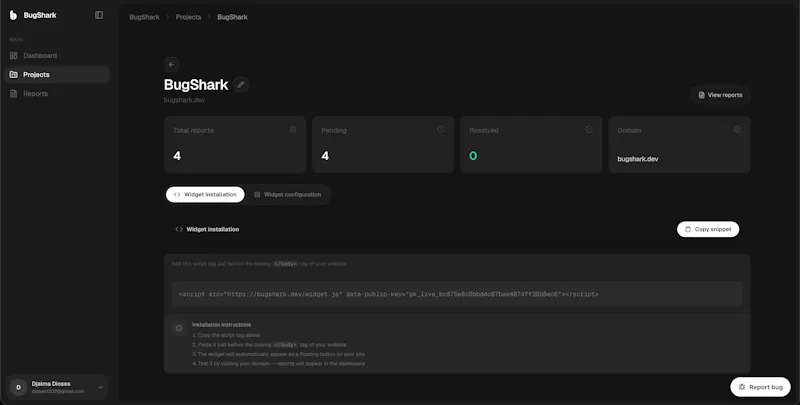This screenshot has height=405, width=800.
Task: Click the widget script tag code snippet
Action: (457, 294)
